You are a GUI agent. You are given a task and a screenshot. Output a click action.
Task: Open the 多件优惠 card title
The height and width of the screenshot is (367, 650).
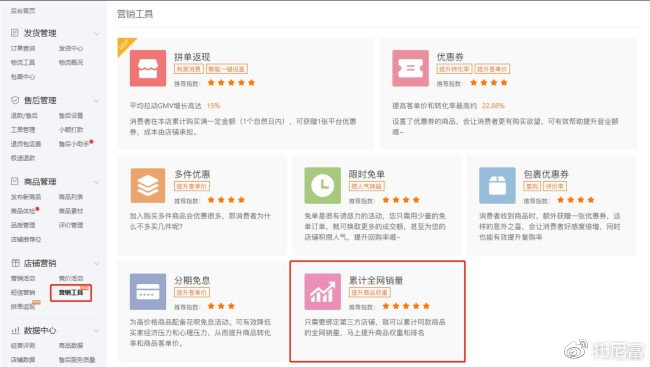click(x=192, y=174)
